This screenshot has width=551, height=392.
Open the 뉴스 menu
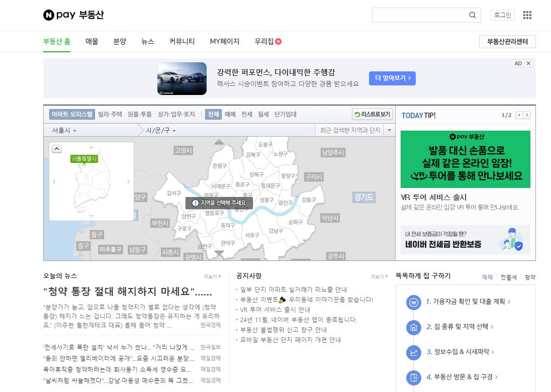click(148, 41)
